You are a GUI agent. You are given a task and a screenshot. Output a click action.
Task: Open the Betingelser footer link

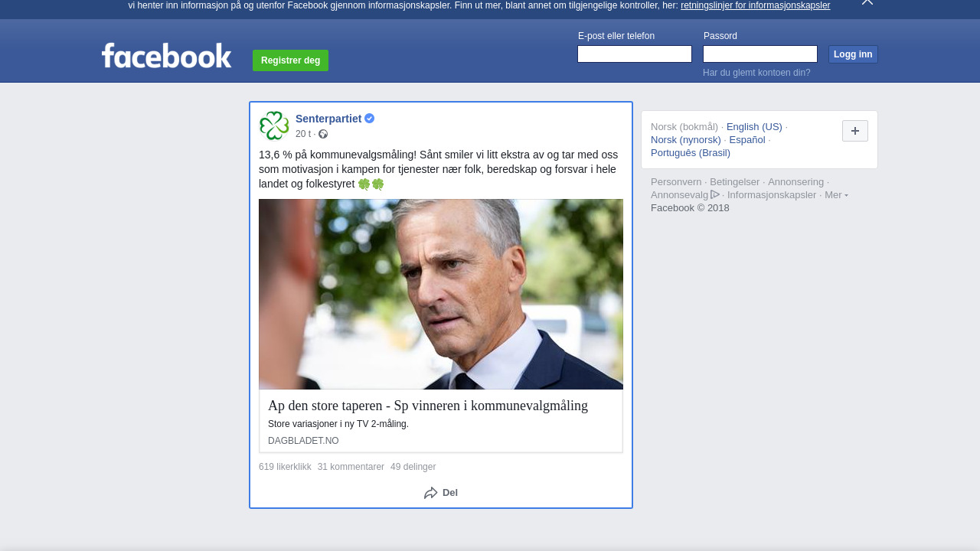point(734,182)
